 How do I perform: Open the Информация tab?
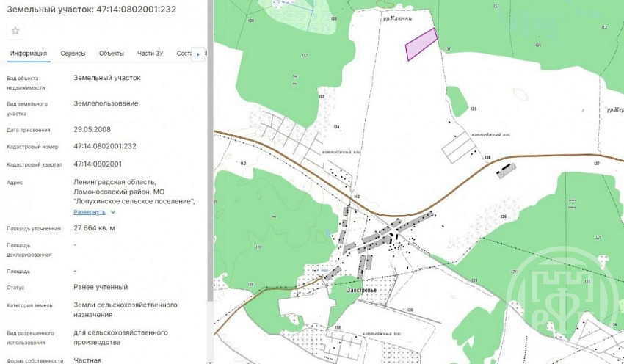pyautogui.click(x=29, y=54)
